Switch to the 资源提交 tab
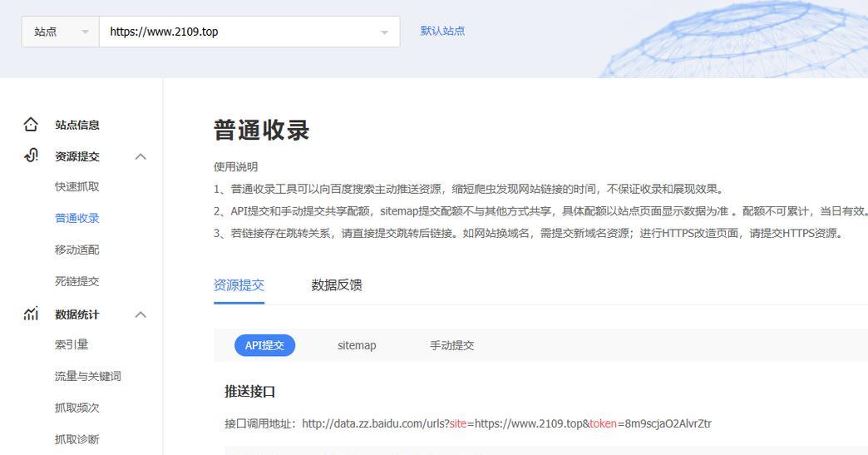Viewport: 868px width, 455px height. point(239,285)
